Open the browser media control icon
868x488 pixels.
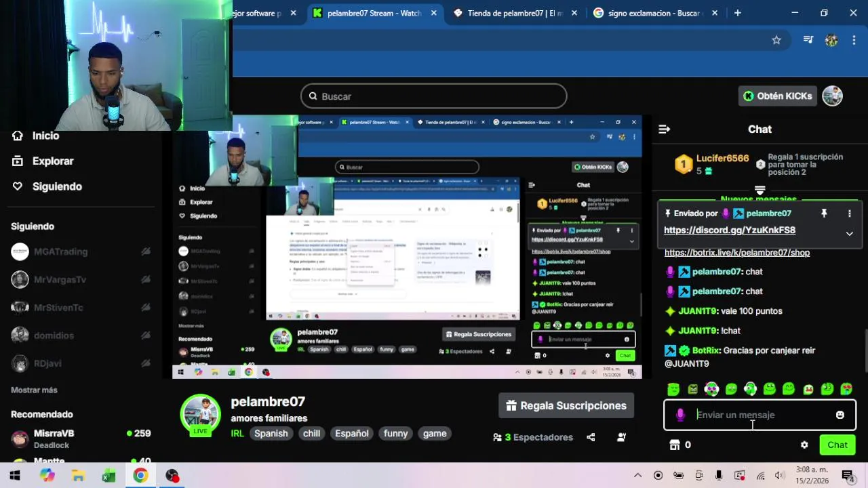808,40
